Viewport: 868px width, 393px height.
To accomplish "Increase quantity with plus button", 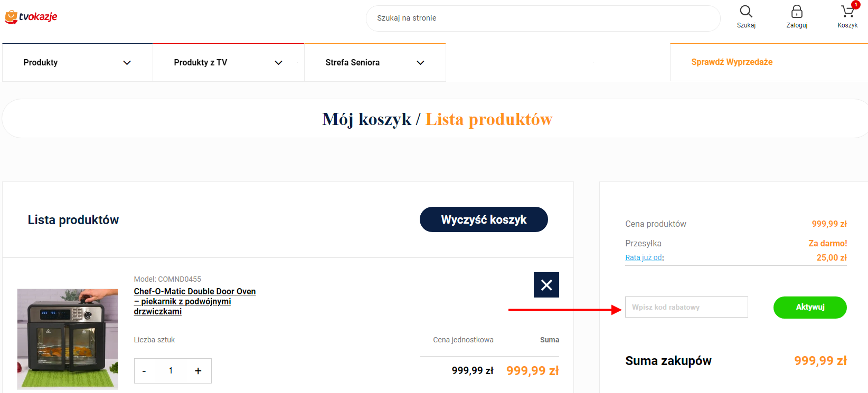I will [198, 371].
